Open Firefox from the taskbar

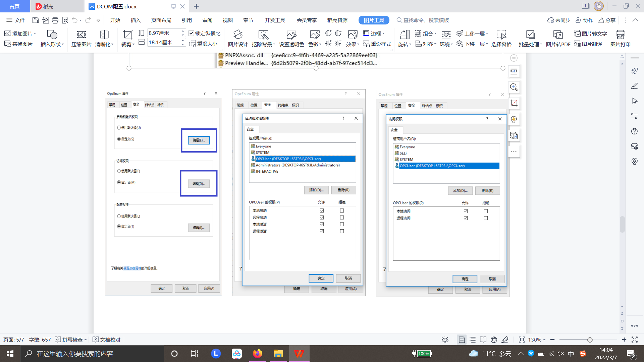click(x=257, y=353)
